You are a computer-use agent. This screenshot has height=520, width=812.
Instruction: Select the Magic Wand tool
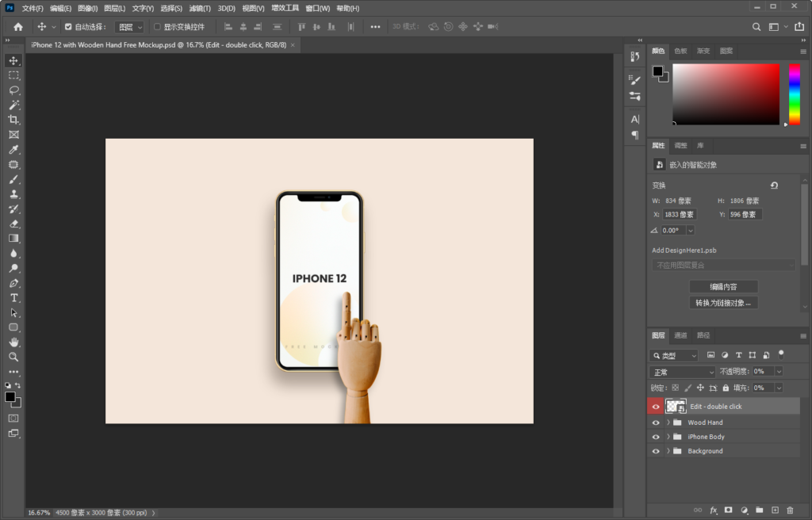click(x=13, y=105)
